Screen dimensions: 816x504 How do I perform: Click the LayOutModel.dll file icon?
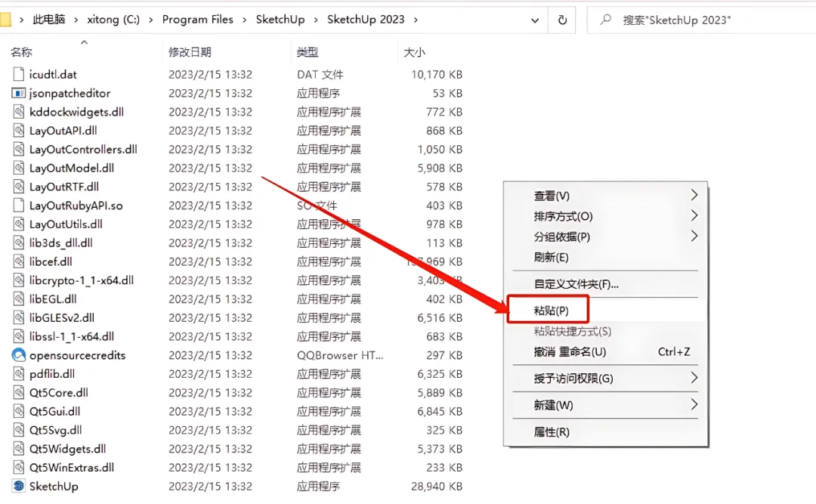click(x=19, y=169)
